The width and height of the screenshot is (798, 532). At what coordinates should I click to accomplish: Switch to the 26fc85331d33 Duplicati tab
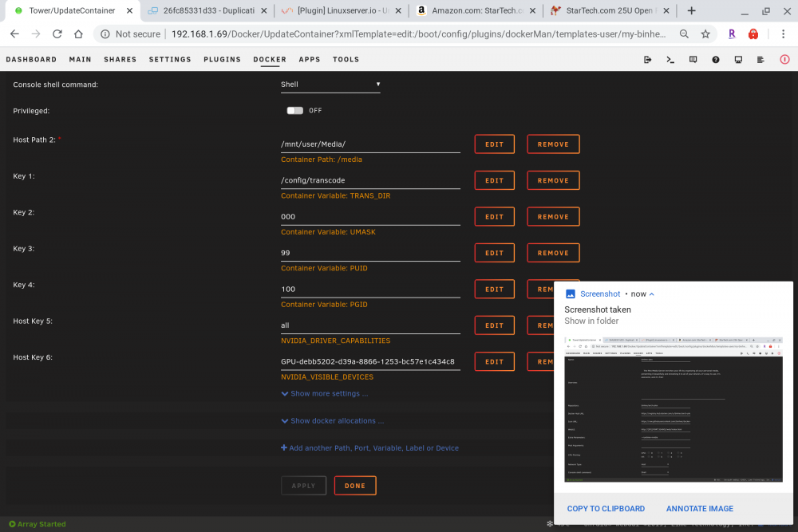point(207,10)
